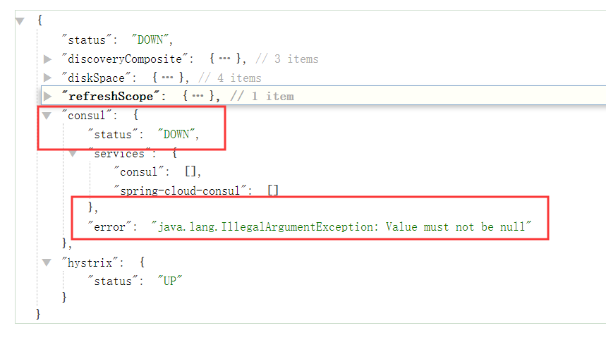Image resolution: width=606 pixels, height=364 pixels.
Task: Collapse the hystrix object node
Action: pyautogui.click(x=47, y=262)
